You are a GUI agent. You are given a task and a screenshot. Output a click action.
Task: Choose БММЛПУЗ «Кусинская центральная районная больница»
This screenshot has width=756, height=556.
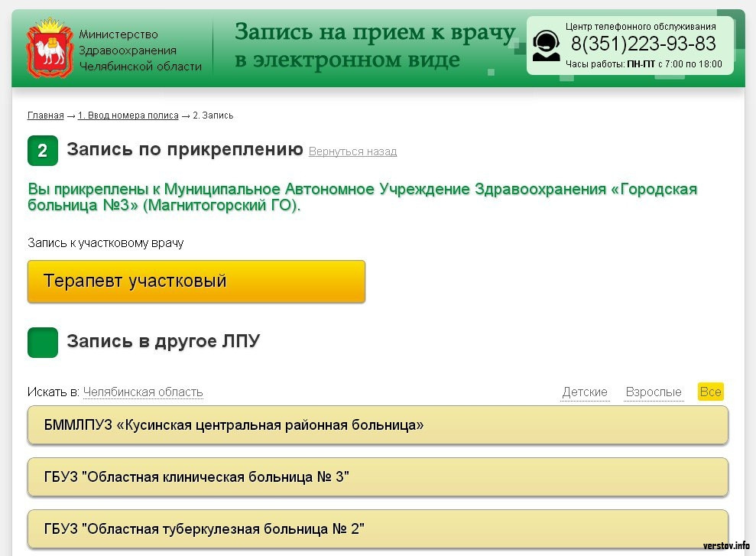pyautogui.click(x=378, y=425)
